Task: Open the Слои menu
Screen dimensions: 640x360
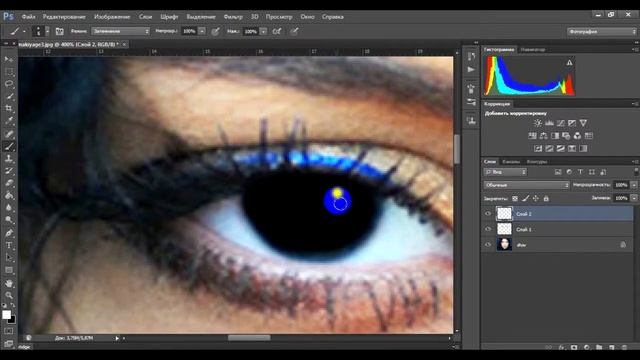Action: click(x=145, y=17)
